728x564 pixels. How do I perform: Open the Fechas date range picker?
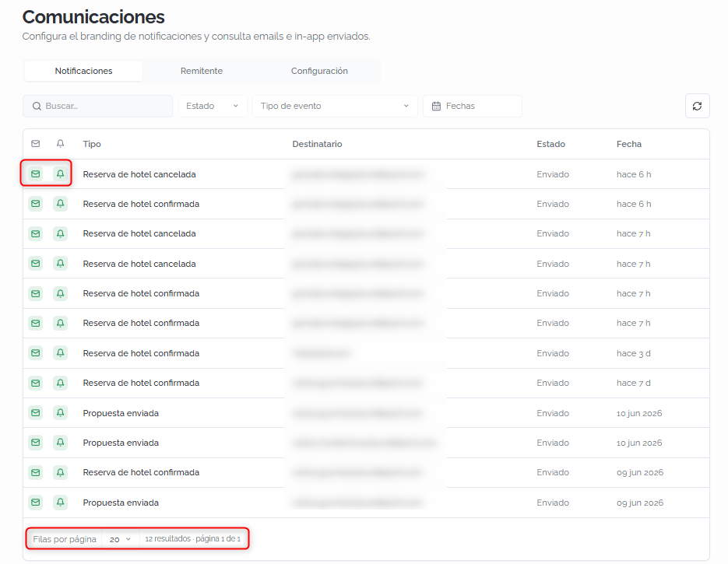(472, 107)
